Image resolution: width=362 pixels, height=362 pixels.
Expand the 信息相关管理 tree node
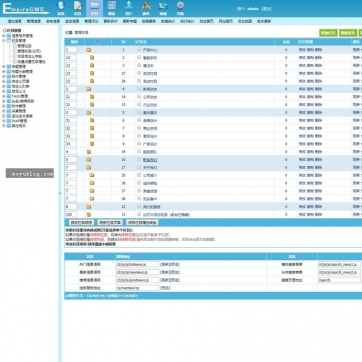click(4, 35)
